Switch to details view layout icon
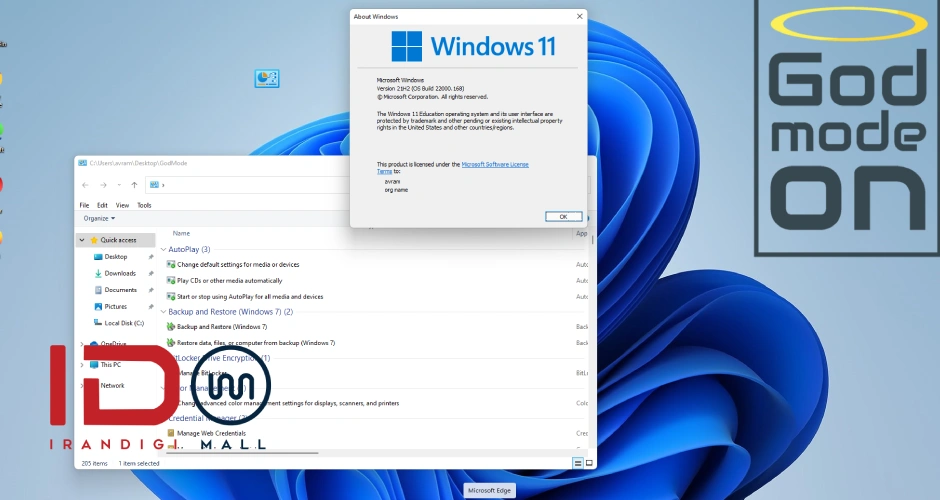The image size is (940, 500). pyautogui.click(x=578, y=463)
